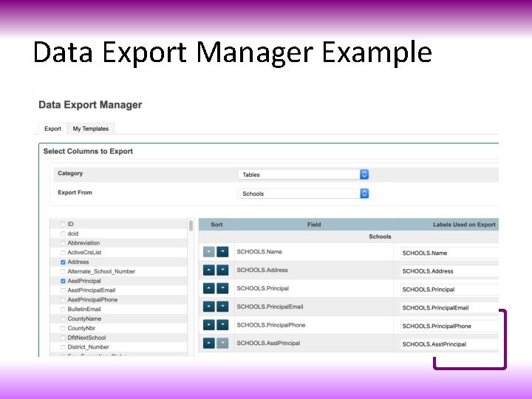532x399 pixels.
Task: Edit the SCHOOLS.Principal export label field
Action: pos(449,290)
